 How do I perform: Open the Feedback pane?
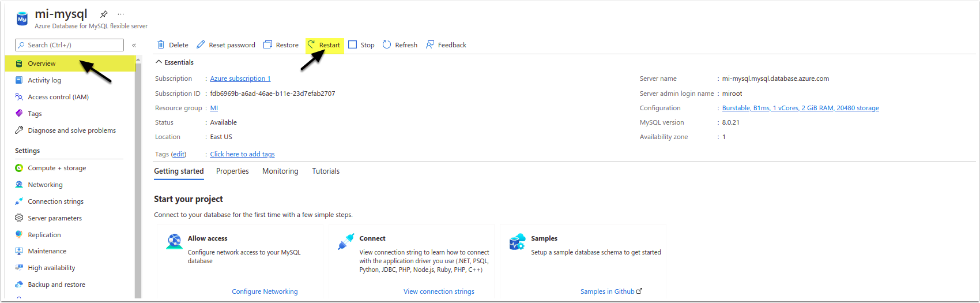[x=446, y=45]
